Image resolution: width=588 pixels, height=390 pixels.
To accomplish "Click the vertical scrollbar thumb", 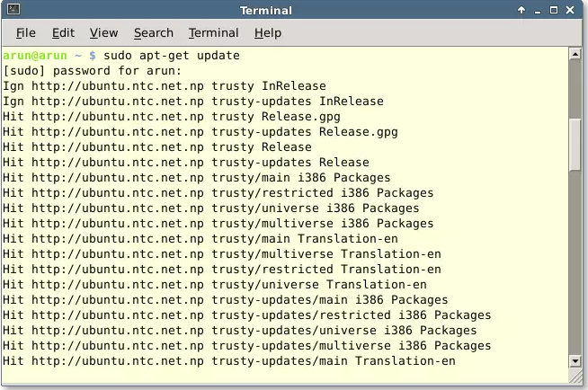I will (575, 144).
